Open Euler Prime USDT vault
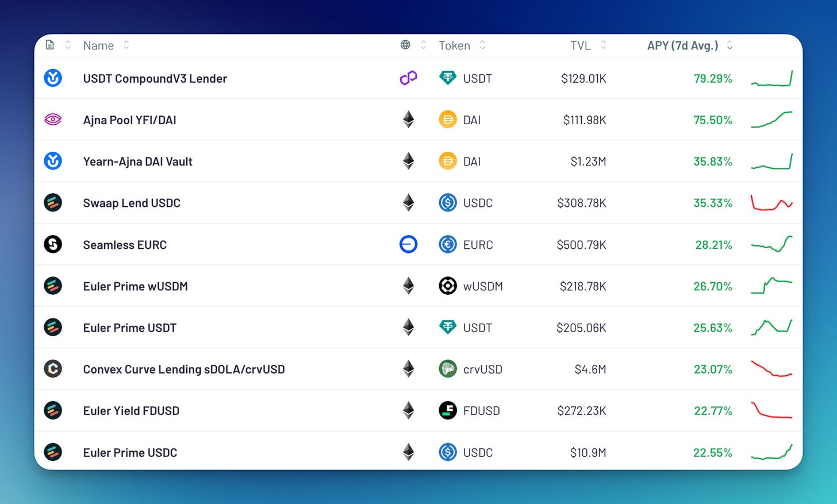Image resolution: width=837 pixels, height=504 pixels. click(x=130, y=328)
